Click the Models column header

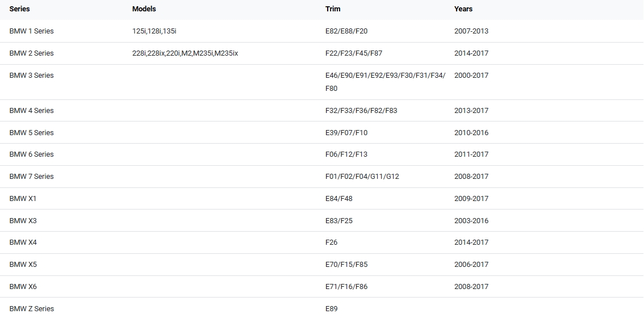point(144,9)
